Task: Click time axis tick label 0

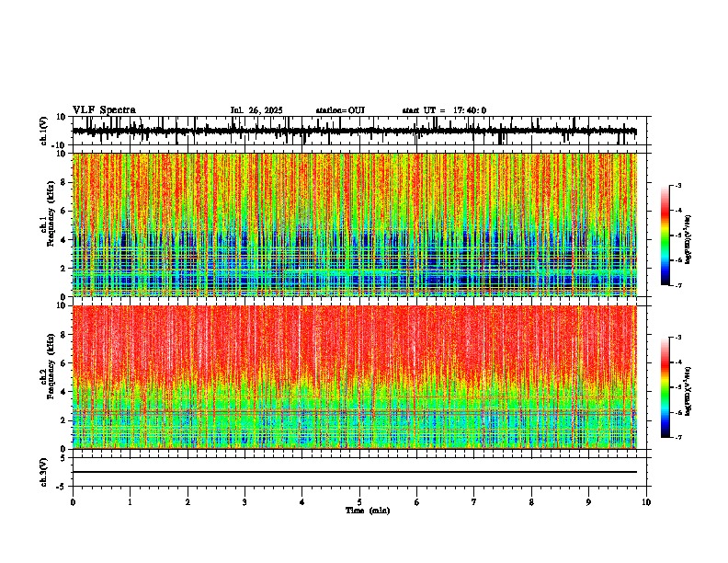Action: coord(73,502)
